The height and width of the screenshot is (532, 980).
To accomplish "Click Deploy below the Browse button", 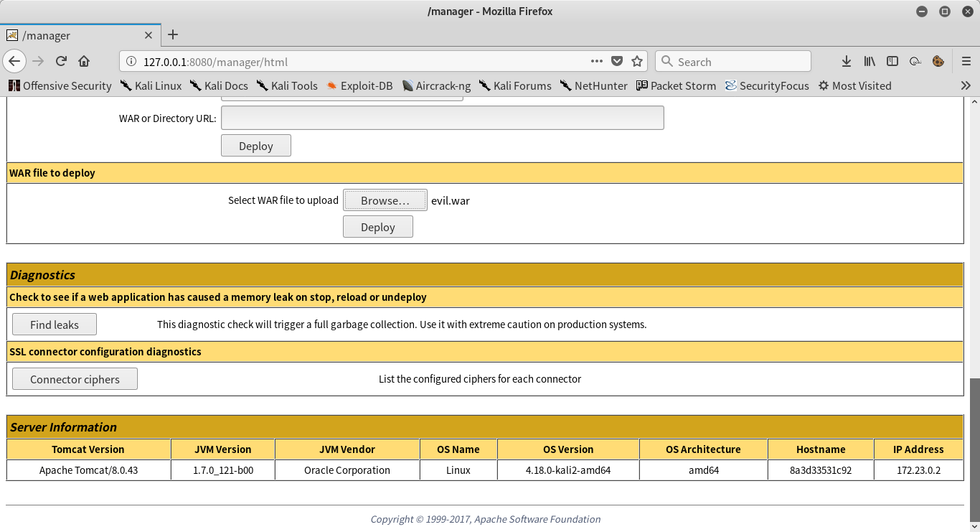I will [378, 227].
